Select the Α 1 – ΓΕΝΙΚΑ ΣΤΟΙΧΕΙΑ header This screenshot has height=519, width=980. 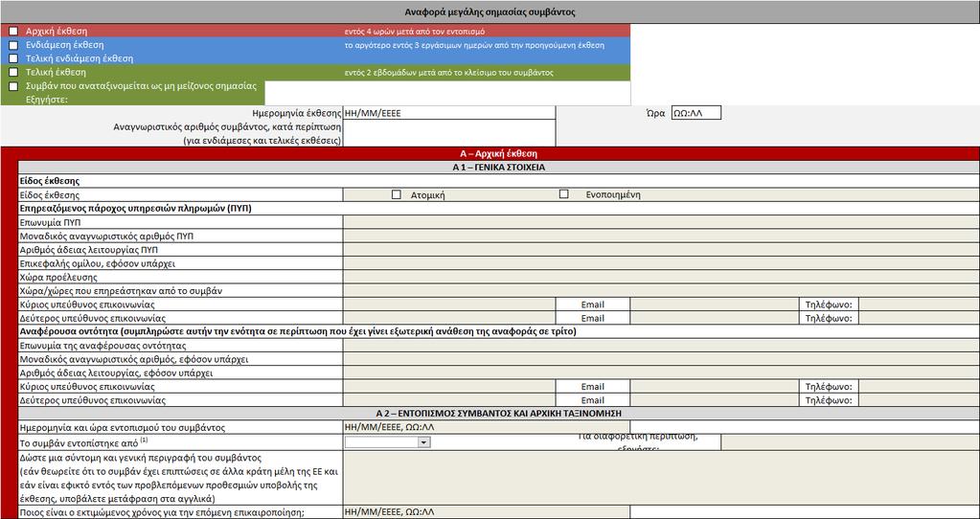coord(499,168)
